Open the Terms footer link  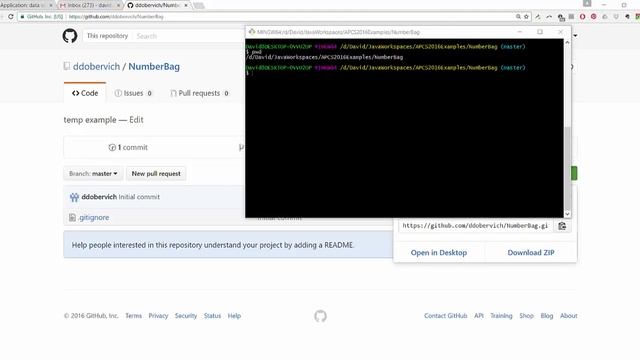pyautogui.click(x=133, y=316)
